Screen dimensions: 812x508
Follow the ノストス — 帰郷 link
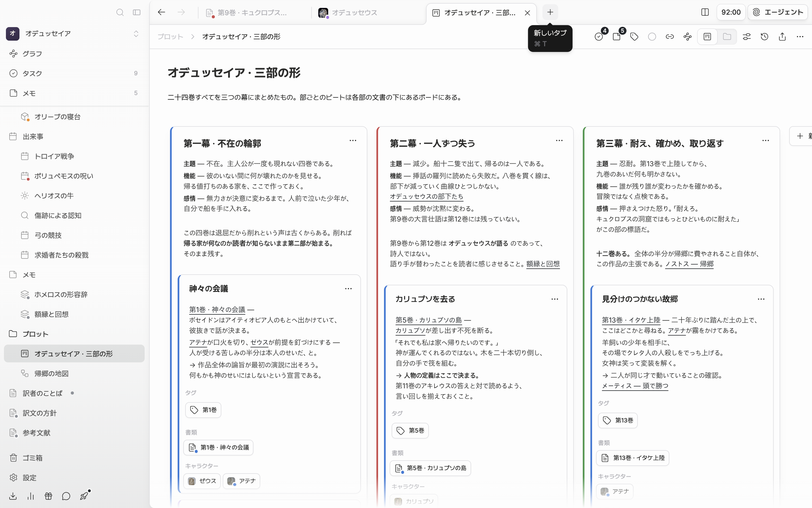click(689, 264)
